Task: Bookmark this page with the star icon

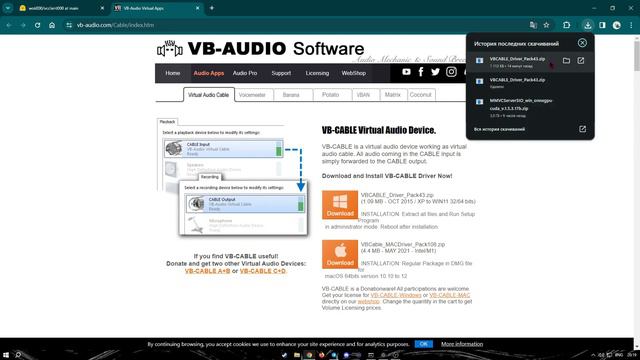Action: click(x=547, y=25)
